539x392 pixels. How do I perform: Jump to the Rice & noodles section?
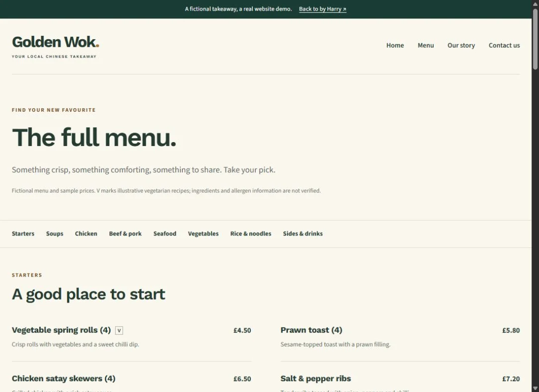pos(250,234)
